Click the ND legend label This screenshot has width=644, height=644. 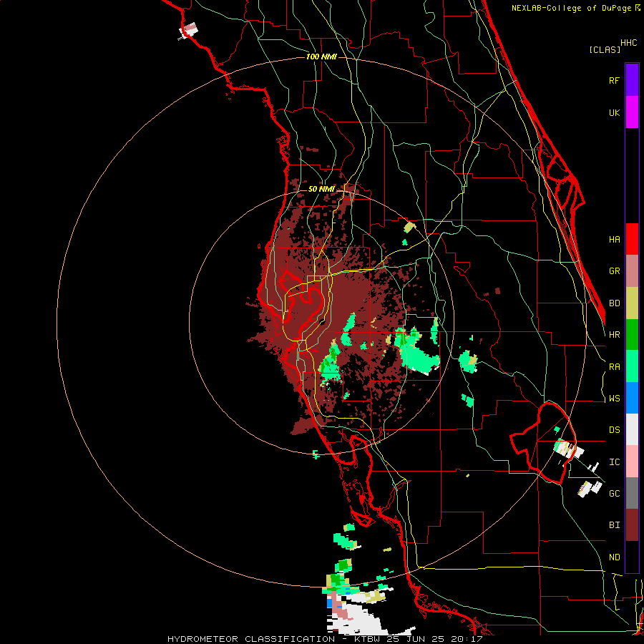click(615, 557)
